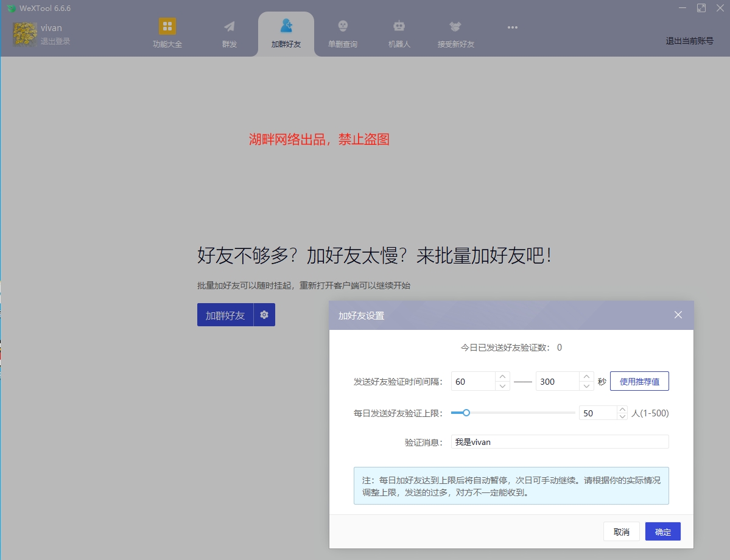Click the 单删查询 skull icon

coord(342,27)
